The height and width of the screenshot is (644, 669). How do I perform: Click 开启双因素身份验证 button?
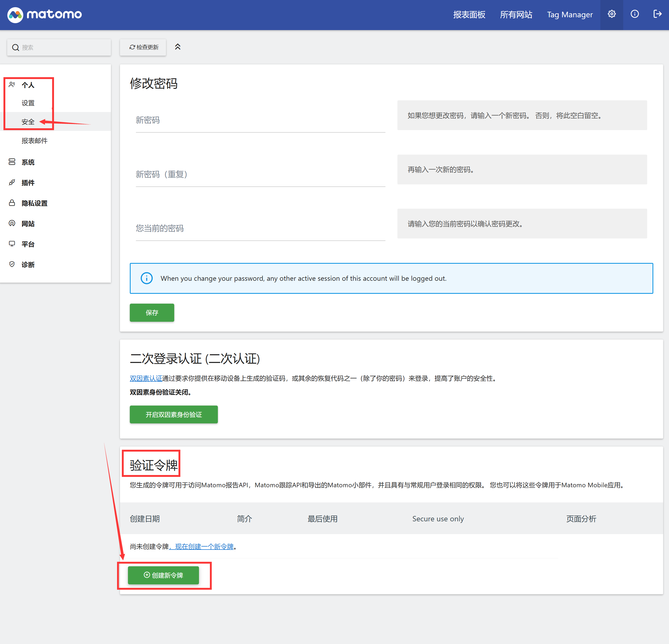173,414
